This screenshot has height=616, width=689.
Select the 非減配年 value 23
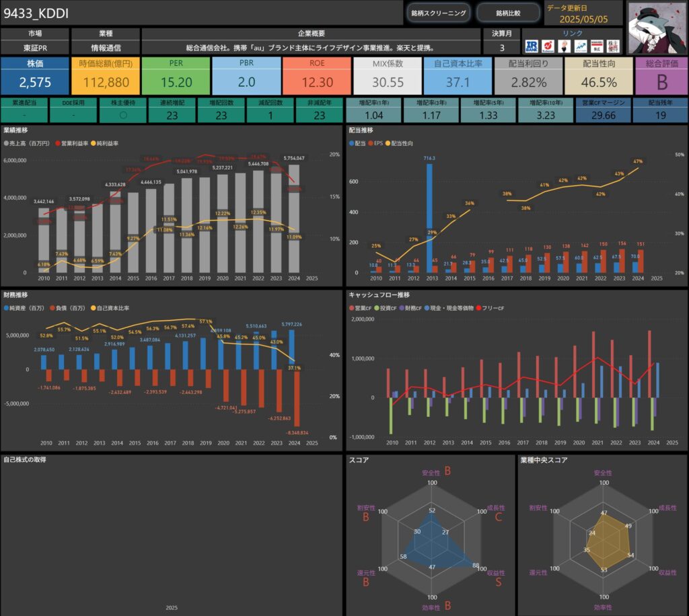320,116
